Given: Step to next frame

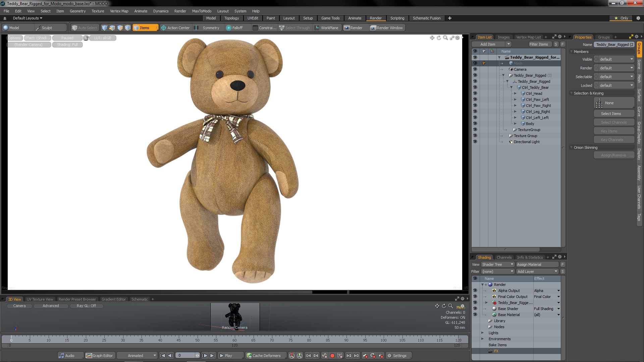Looking at the screenshot, I should click(x=205, y=356).
